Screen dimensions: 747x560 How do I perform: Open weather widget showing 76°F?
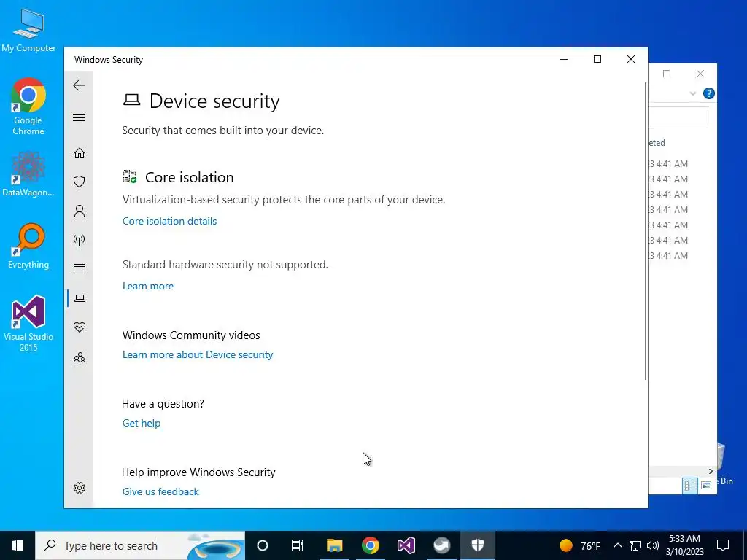[580, 545]
